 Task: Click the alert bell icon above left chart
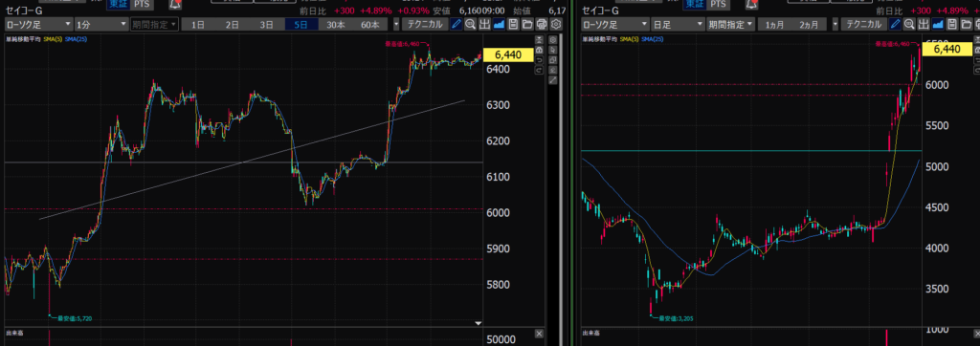175,4
